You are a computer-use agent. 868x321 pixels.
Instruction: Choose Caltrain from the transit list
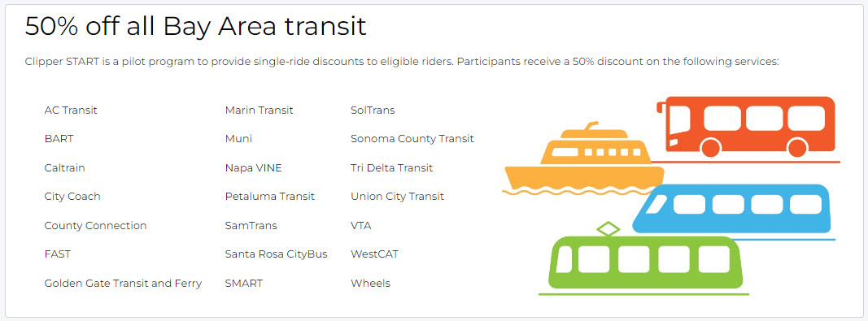tap(65, 167)
